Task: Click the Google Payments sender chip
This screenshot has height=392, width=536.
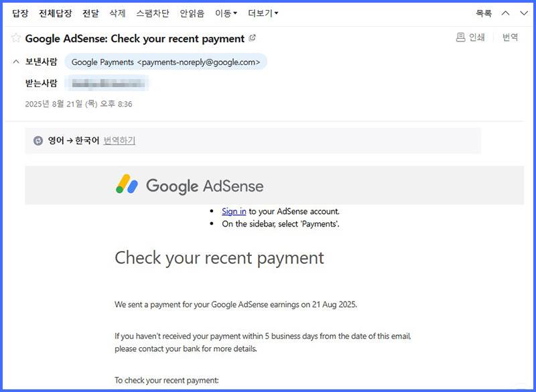Action: click(x=165, y=62)
